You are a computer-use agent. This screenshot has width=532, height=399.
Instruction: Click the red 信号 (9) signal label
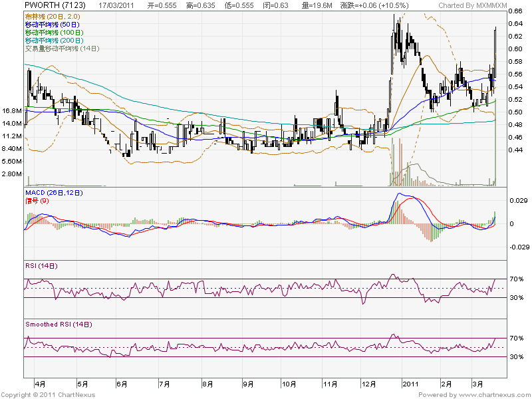[37, 200]
